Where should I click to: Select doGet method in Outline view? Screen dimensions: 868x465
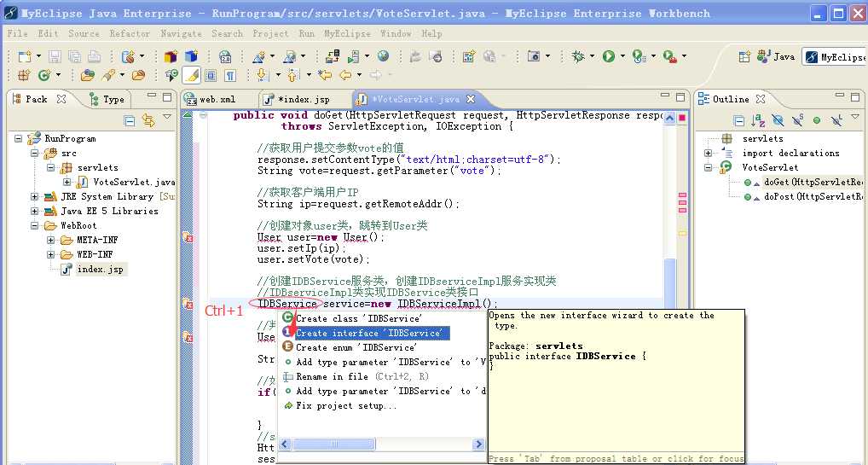(x=812, y=182)
